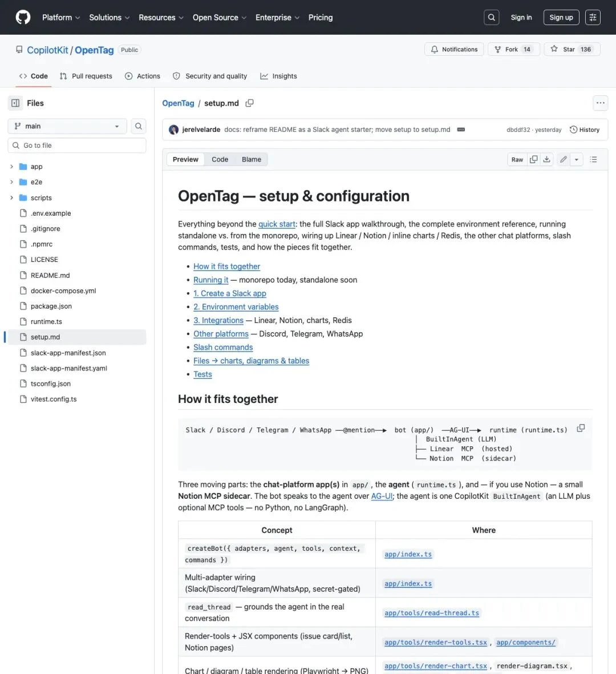Open the Insights tab
Screen dimensions: 616x674
(x=278, y=76)
